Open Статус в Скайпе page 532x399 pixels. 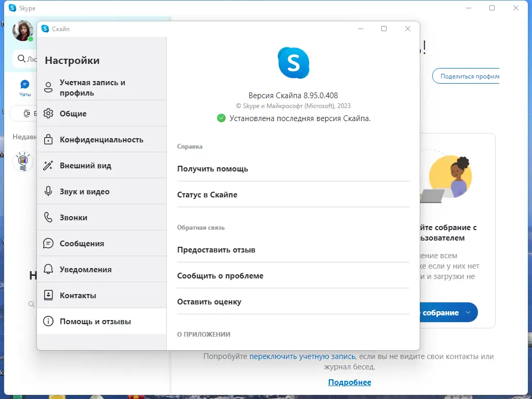(293, 194)
